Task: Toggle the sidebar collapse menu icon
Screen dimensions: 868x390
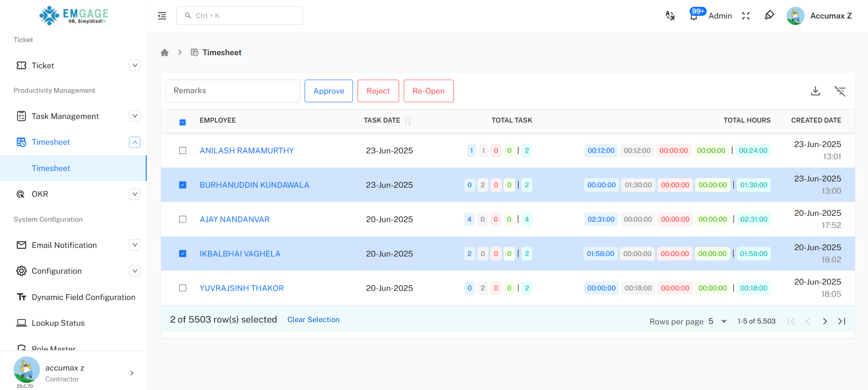Action: [162, 16]
